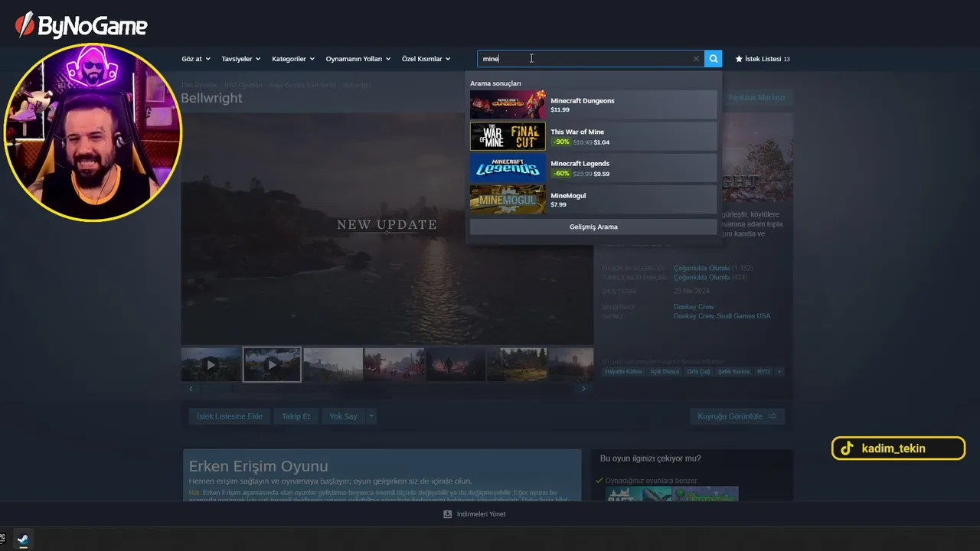
Task: Click the İndirmeleri Yönet downloads button
Action: (x=475, y=514)
